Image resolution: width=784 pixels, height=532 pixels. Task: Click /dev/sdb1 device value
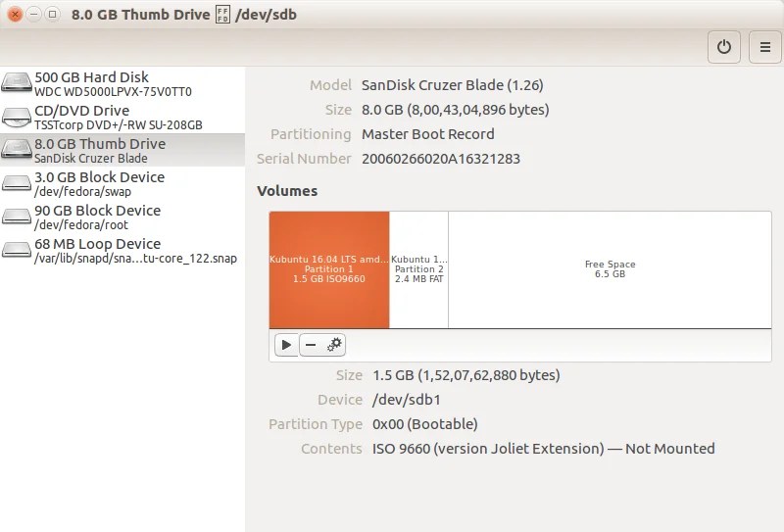pyautogui.click(x=407, y=400)
